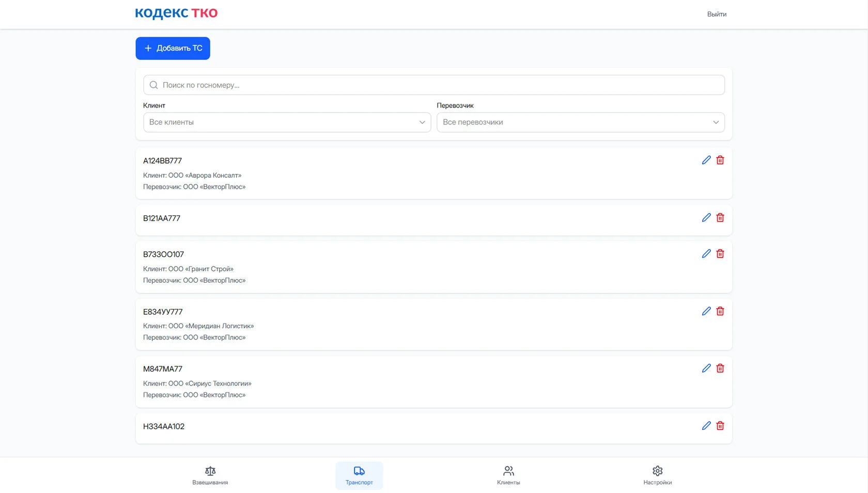Expand carrier list using chevron arrow
The height and width of the screenshot is (493, 868).
pos(716,122)
